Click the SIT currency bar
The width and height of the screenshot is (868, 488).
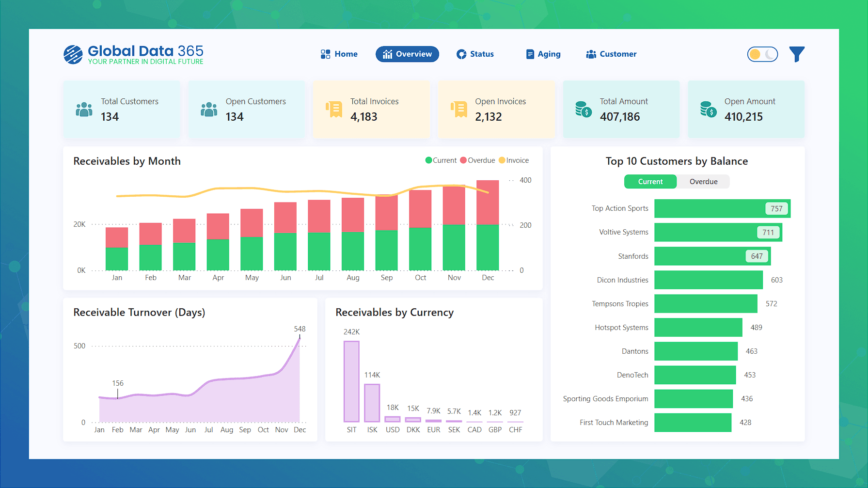point(351,381)
